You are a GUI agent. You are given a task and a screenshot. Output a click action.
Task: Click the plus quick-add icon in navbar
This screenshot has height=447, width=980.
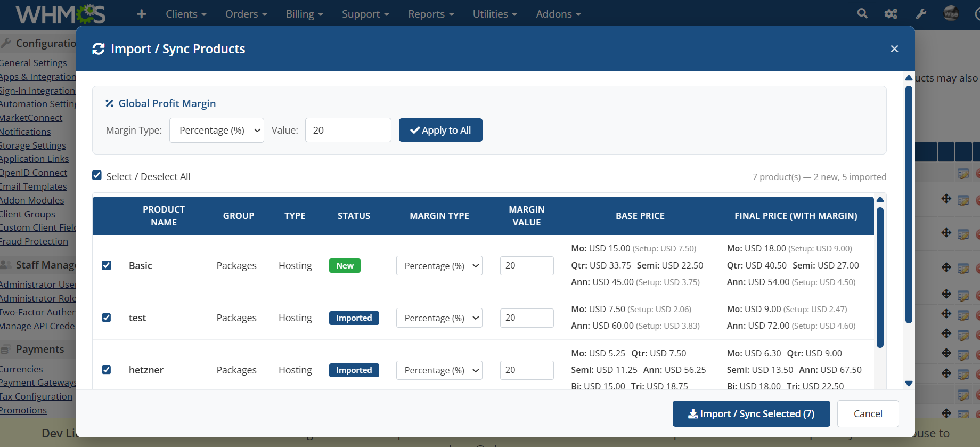click(141, 14)
